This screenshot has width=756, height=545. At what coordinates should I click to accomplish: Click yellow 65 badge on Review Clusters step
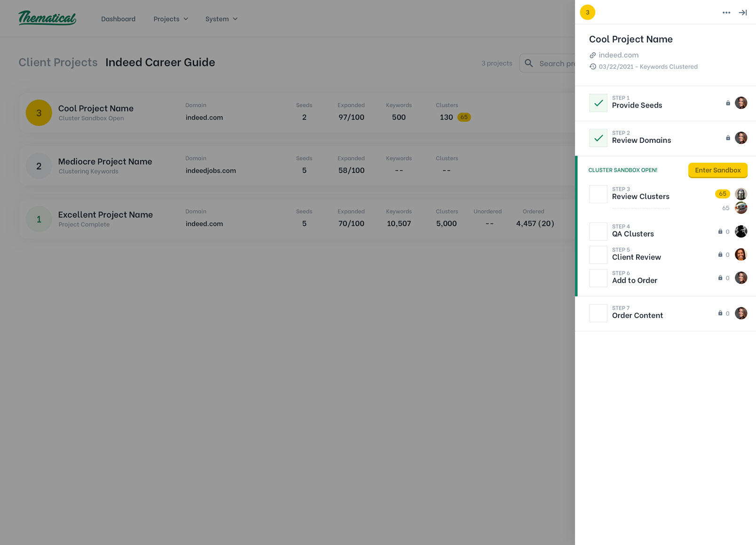pos(723,194)
